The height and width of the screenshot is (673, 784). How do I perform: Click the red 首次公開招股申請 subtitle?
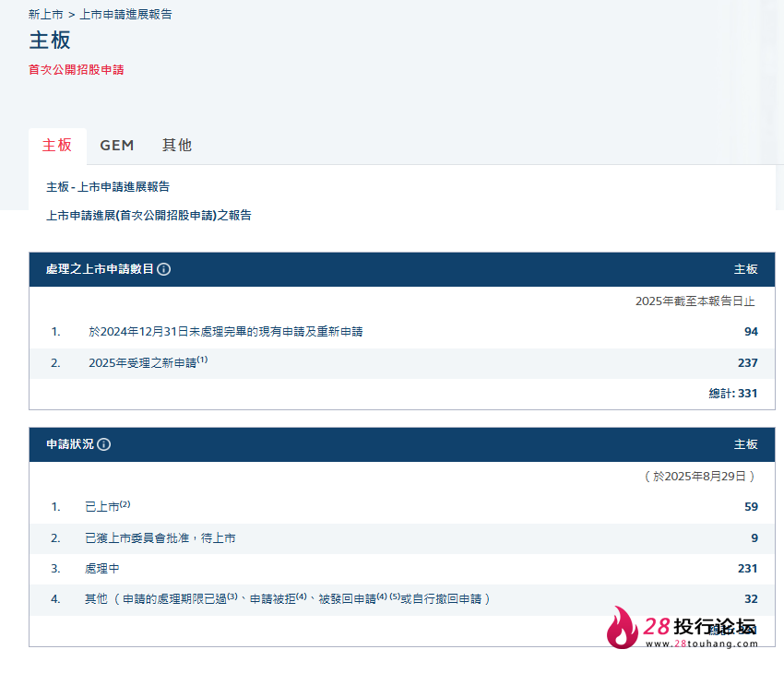[77, 69]
